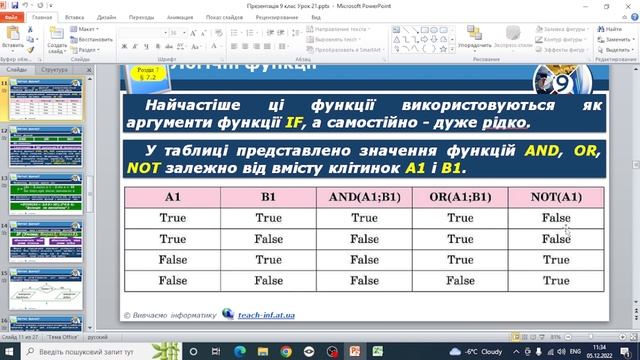Open the font name combo box
This screenshot has height=360, width=640.
pyautogui.click(x=143, y=33)
